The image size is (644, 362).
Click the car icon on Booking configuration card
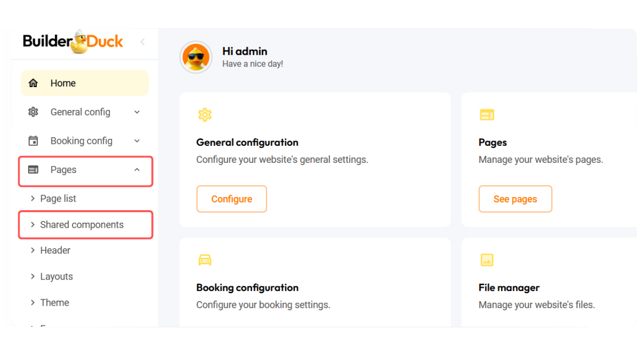pos(205,260)
